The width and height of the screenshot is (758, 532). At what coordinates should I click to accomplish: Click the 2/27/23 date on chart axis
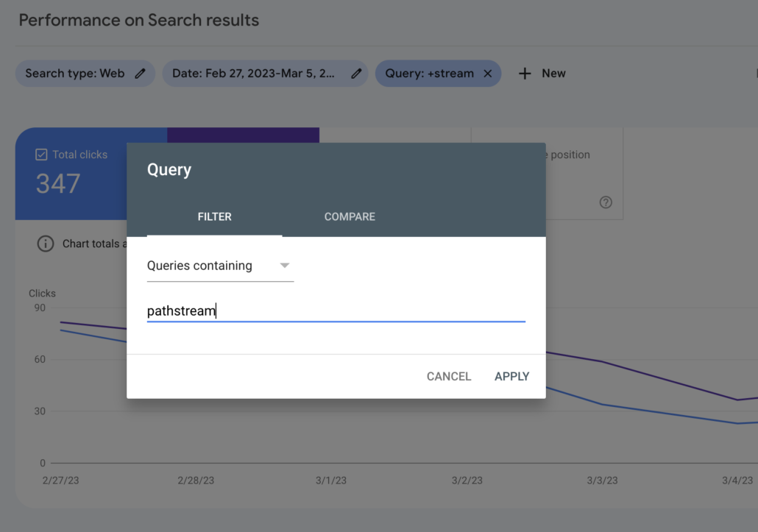60,480
